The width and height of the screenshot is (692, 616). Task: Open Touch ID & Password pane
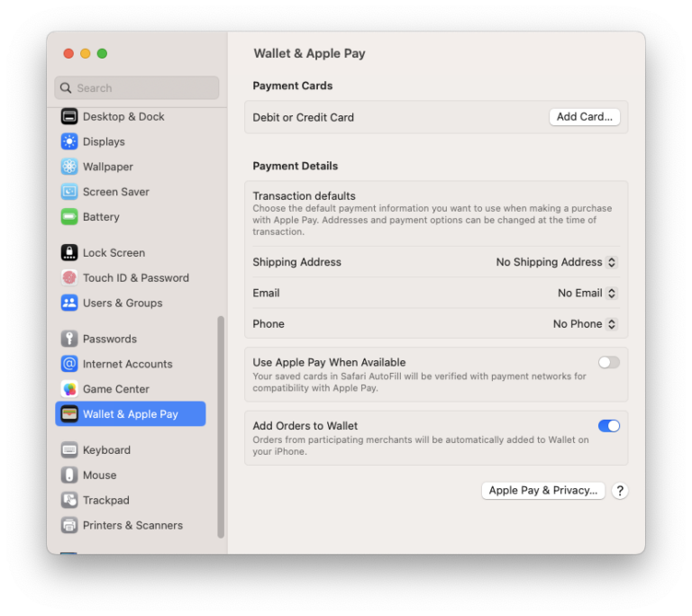coord(131,278)
